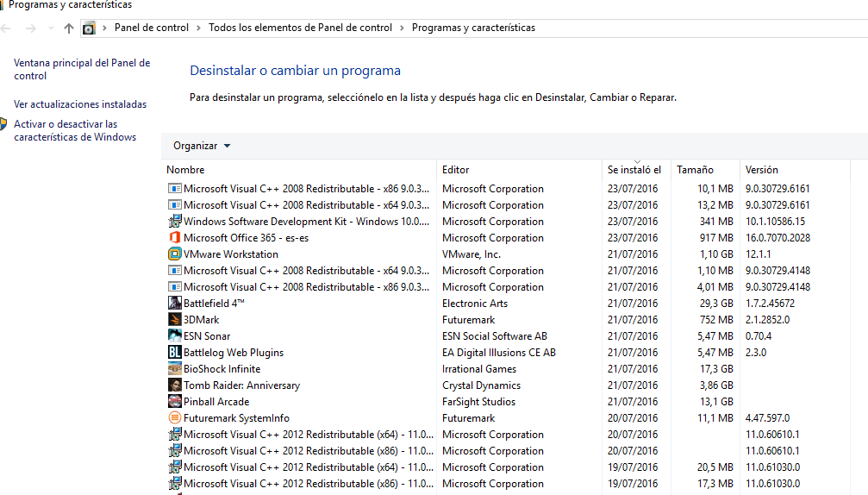Open Ver actualizaciones instaladas link
The image size is (868, 495).
[80, 104]
